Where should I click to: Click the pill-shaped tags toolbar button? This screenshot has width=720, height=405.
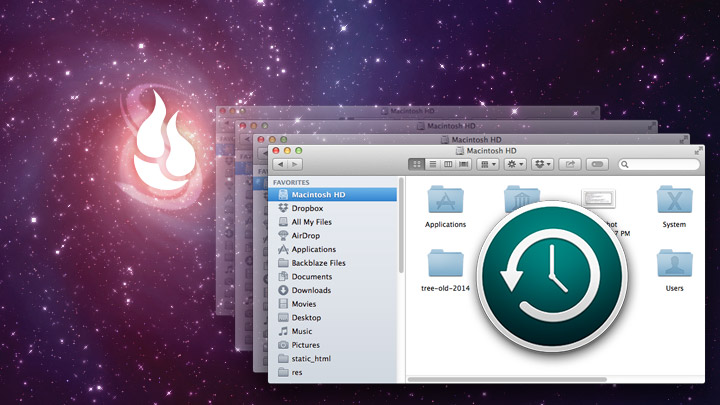point(597,164)
